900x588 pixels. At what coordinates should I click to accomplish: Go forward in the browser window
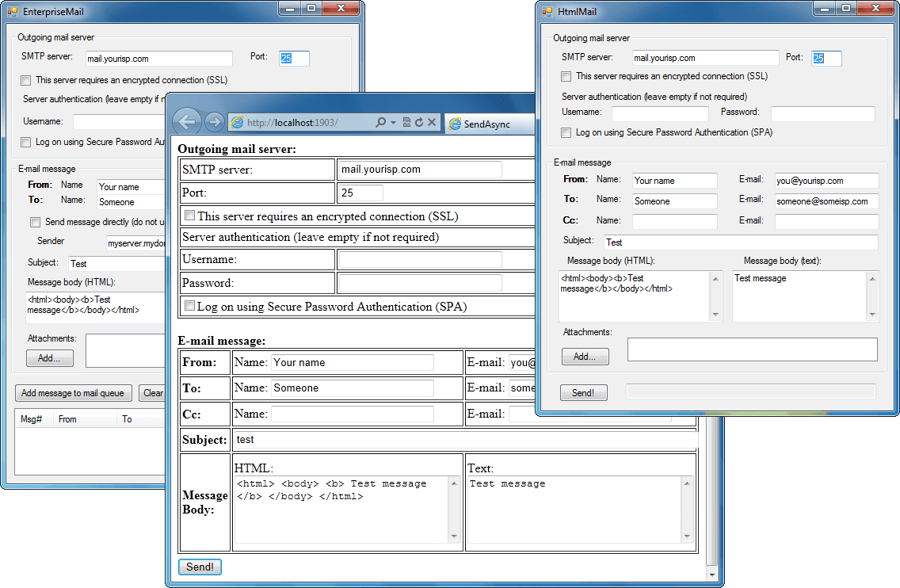[214, 122]
